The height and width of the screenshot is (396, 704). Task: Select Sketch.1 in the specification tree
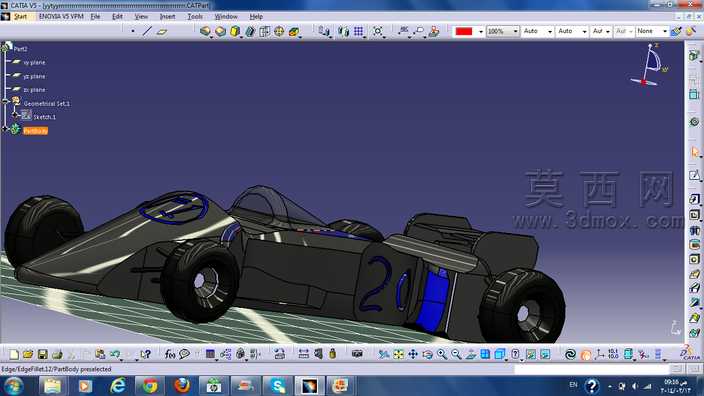[44, 117]
